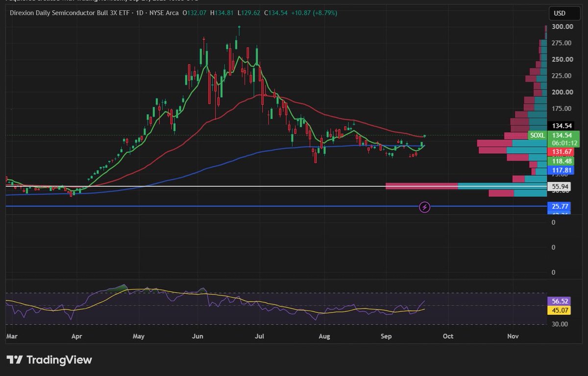Click the 275.00 price axis label
The height and width of the screenshot is (376, 588).
pos(561,43)
